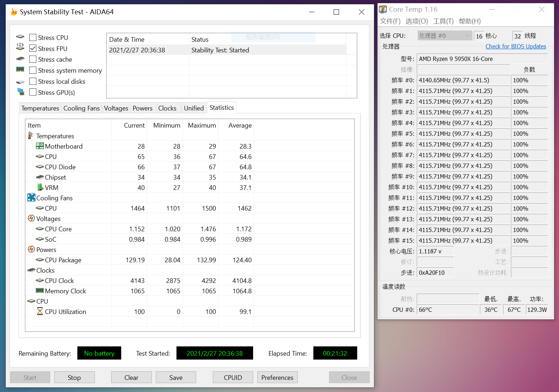
Task: Click the AMD Ryzen 9 5950X model field
Action: click(482, 59)
